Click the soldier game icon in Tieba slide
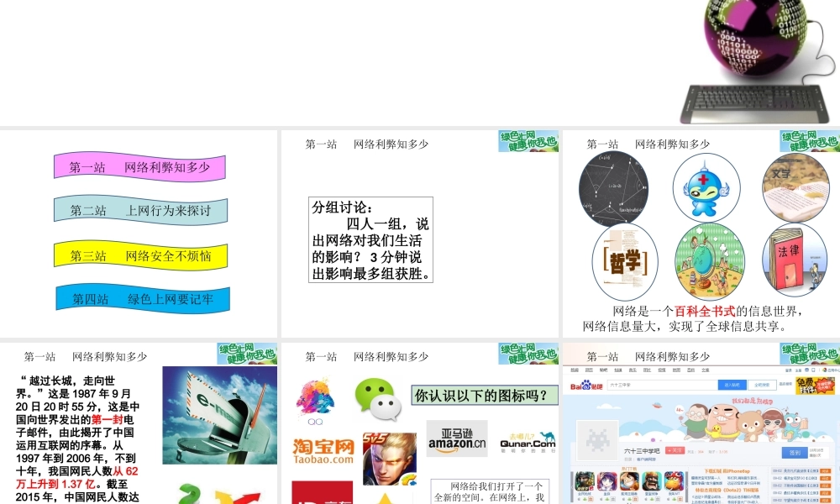Screen dimensions: 840x504 click(x=585, y=481)
